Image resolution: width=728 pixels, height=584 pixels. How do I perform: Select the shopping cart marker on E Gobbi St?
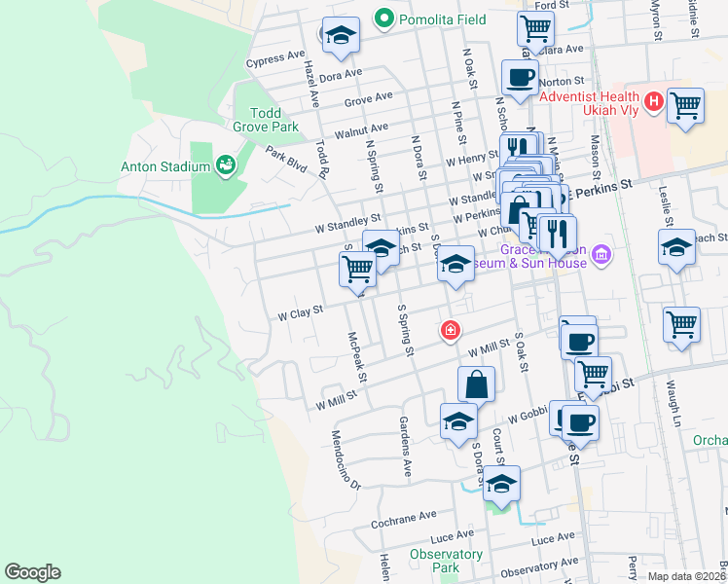(594, 376)
